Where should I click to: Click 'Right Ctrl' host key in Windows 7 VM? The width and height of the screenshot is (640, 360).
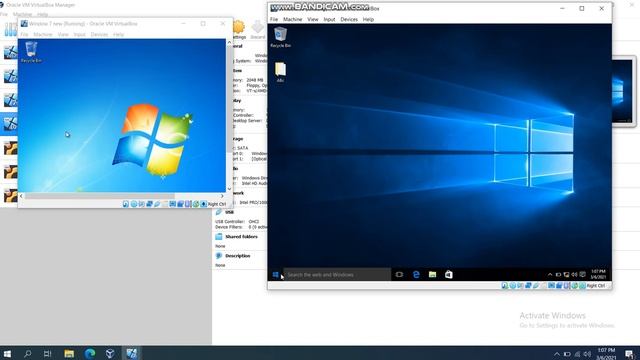(x=217, y=204)
